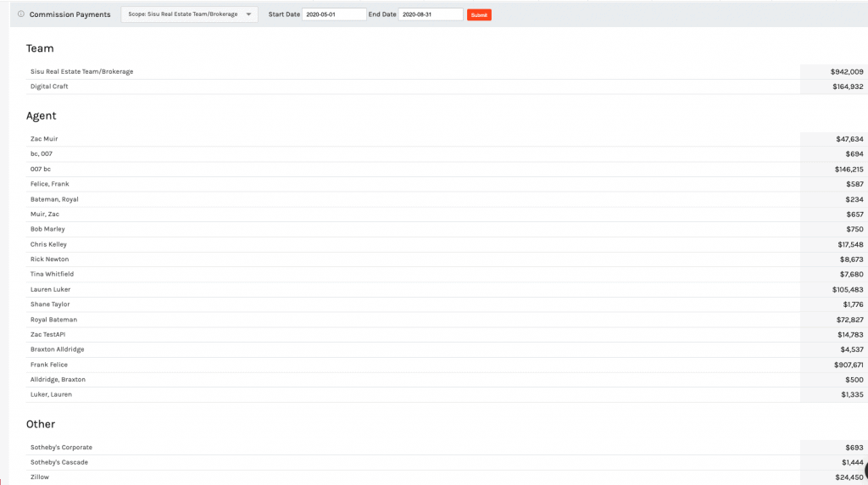
Task: Select agent row Bob Marley
Action: click(447, 229)
